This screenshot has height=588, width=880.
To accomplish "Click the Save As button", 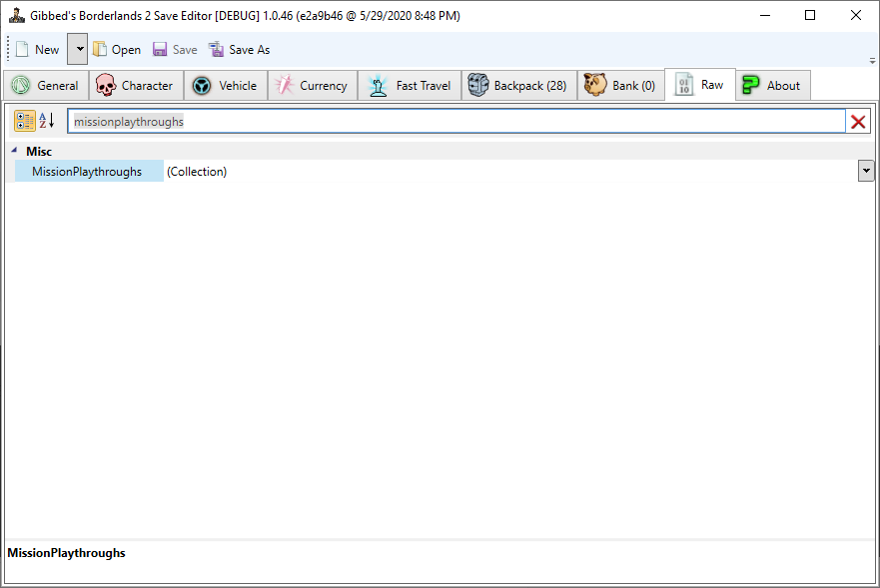I will [x=239, y=49].
